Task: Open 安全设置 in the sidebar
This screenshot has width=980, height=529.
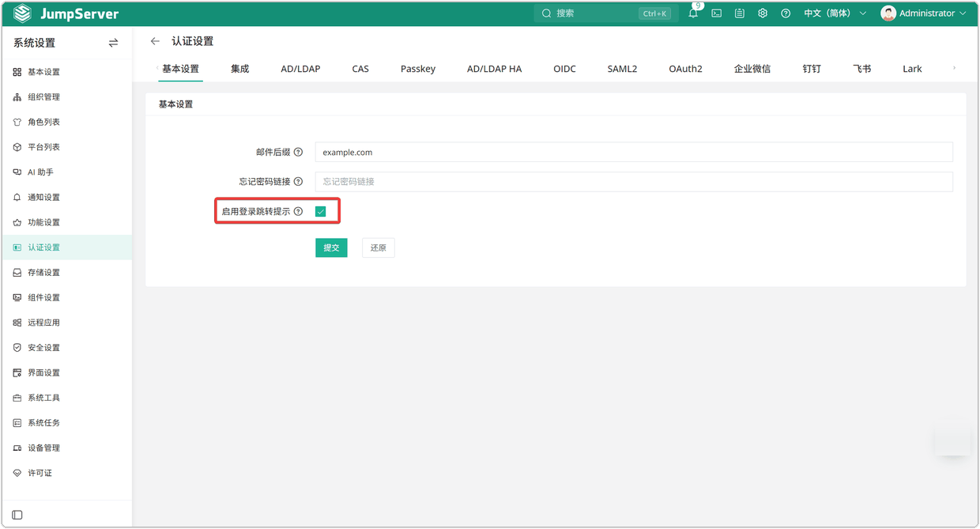Action: 66,348
